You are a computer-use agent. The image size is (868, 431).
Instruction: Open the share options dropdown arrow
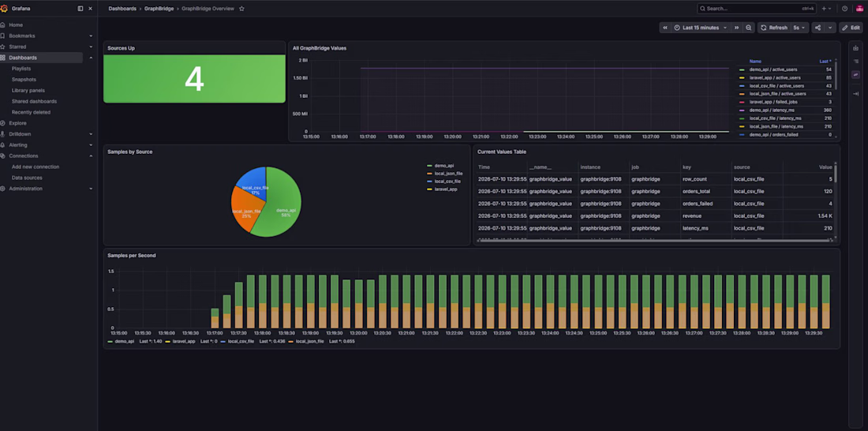[830, 28]
